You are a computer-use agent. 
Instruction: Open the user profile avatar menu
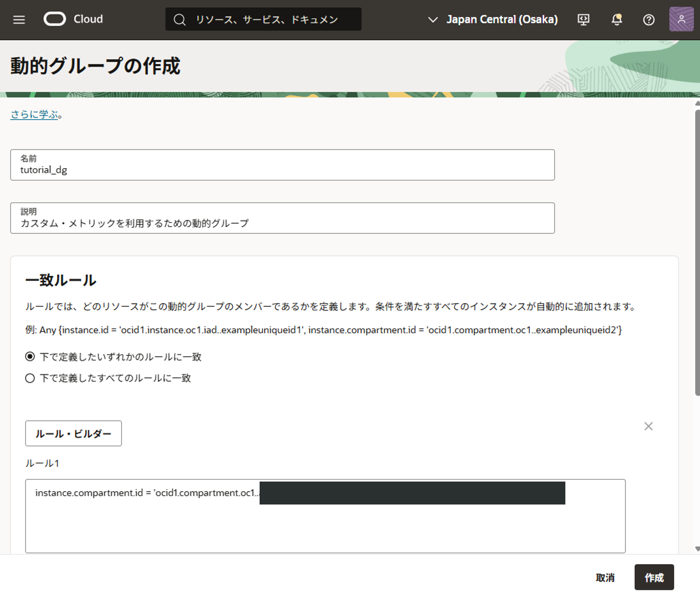(x=681, y=19)
